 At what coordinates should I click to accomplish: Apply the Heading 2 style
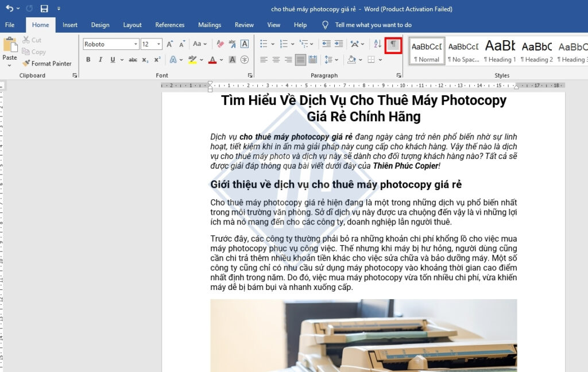point(537,51)
